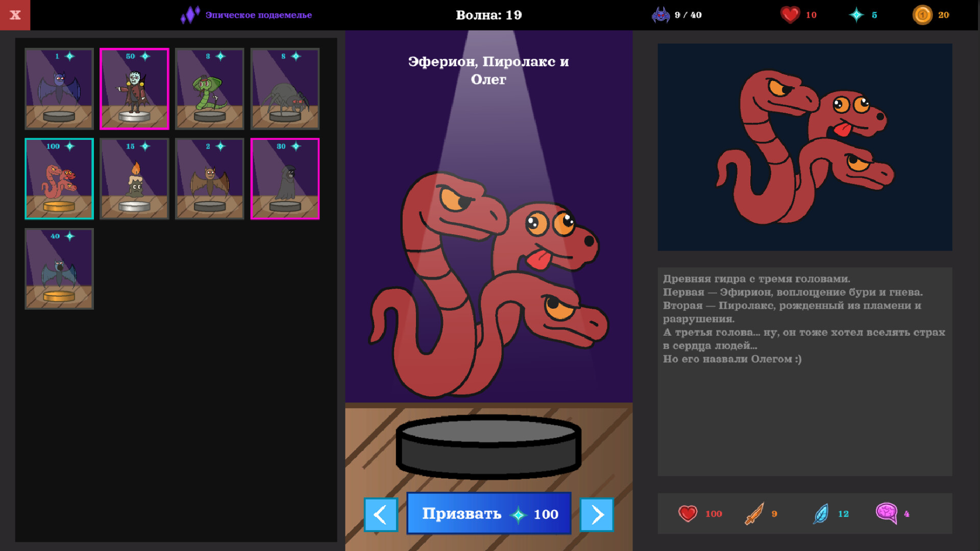Click the red heart lives icon in top bar
The image size is (980, 551).
(x=790, y=15)
